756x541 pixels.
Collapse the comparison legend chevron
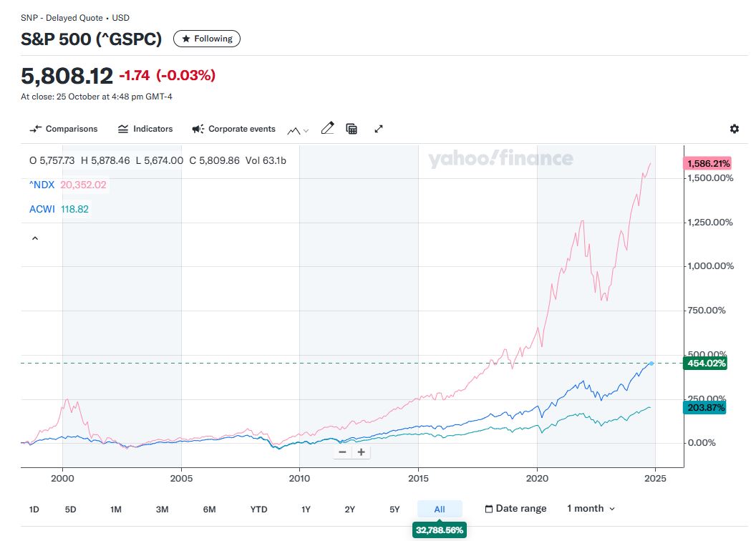point(34,238)
